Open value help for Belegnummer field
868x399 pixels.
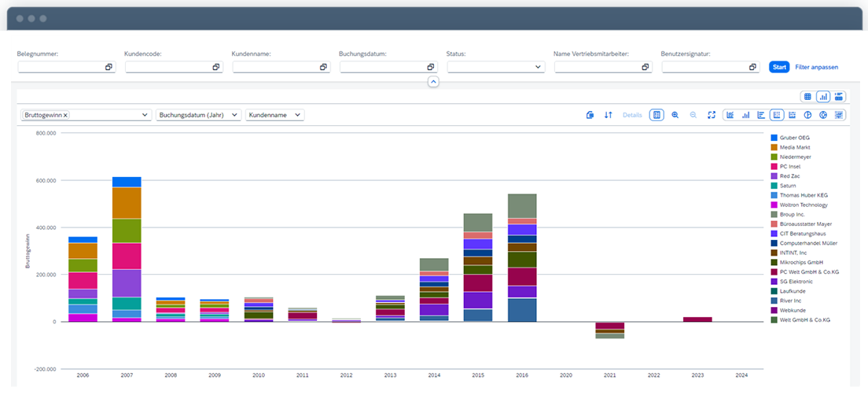click(x=108, y=68)
